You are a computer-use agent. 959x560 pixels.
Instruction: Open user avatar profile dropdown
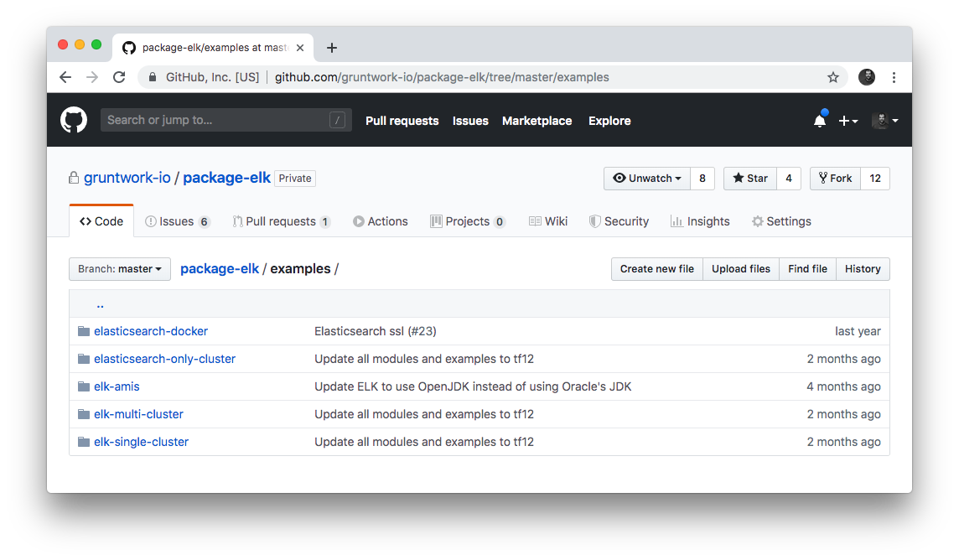[884, 121]
